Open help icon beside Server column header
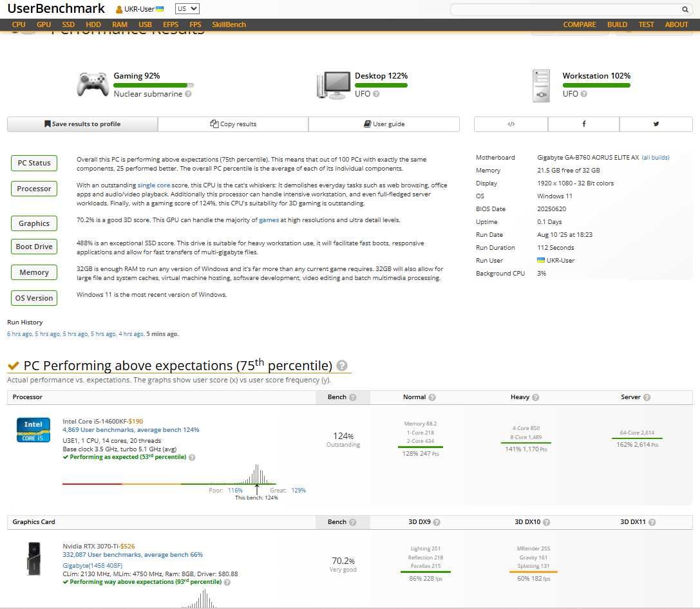700x609 pixels. tap(647, 397)
